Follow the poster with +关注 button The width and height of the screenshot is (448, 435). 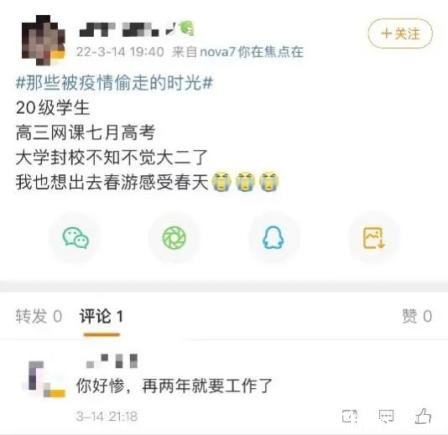coord(400,34)
